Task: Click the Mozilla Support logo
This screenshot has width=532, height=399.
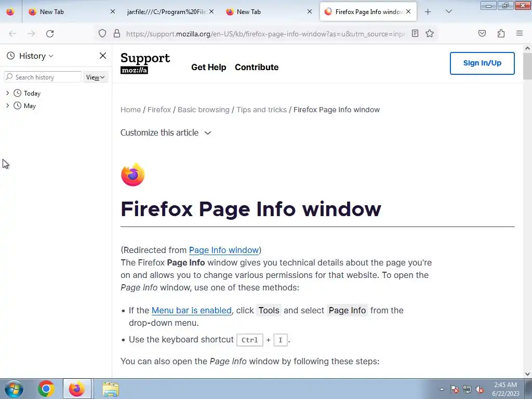Action: pos(145,63)
